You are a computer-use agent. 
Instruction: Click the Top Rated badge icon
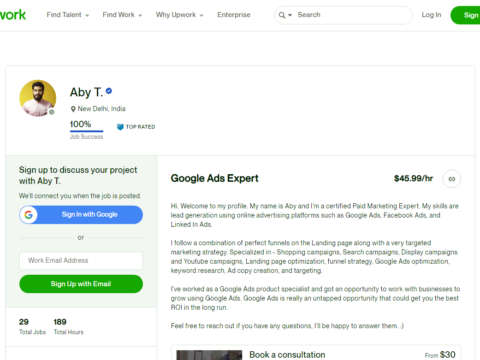120,127
